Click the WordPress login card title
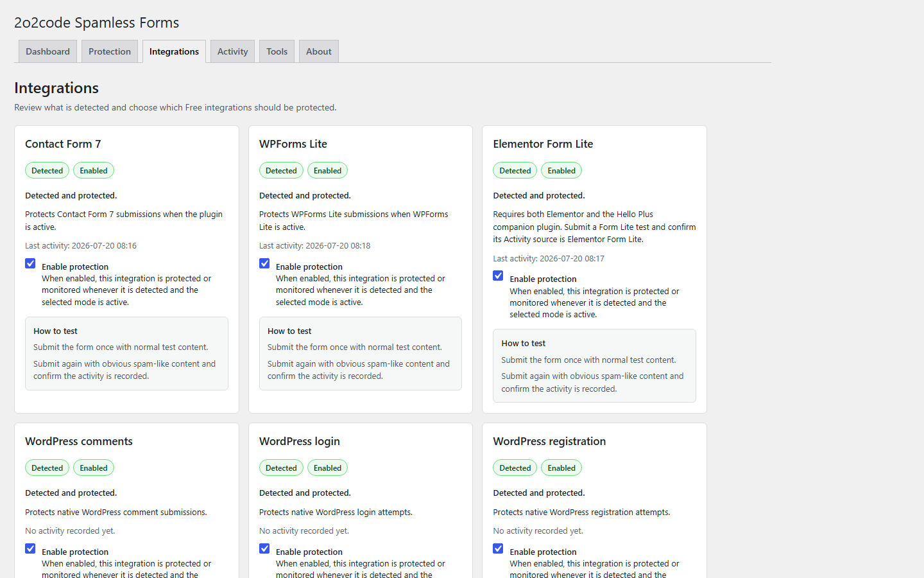Image resolution: width=924 pixels, height=578 pixels. (x=300, y=441)
